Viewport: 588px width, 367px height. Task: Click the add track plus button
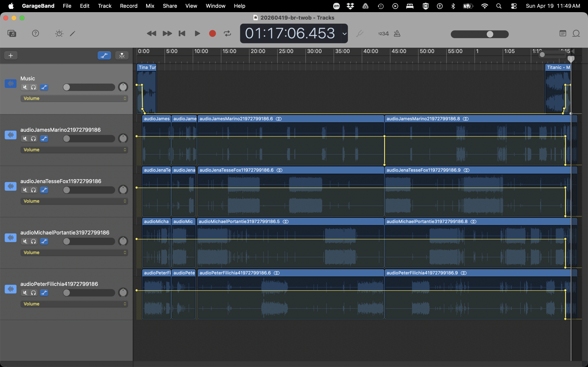point(11,56)
